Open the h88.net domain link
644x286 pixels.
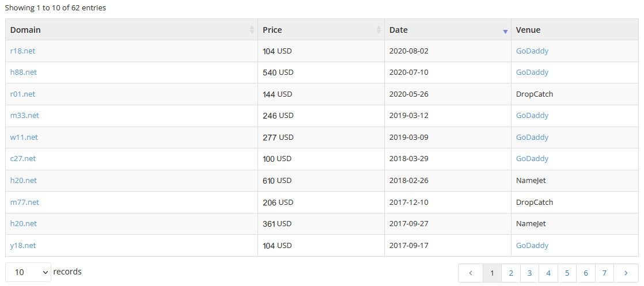point(24,72)
